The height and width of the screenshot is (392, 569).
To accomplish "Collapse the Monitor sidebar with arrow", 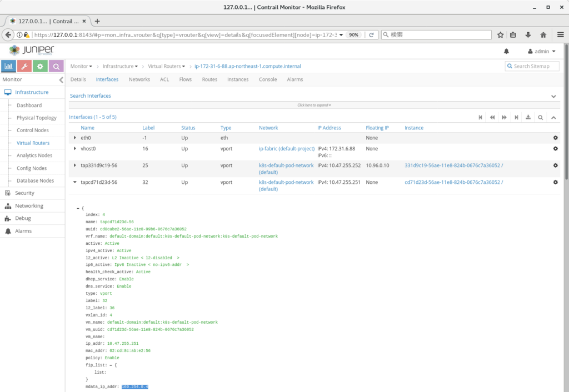I will (x=61, y=80).
